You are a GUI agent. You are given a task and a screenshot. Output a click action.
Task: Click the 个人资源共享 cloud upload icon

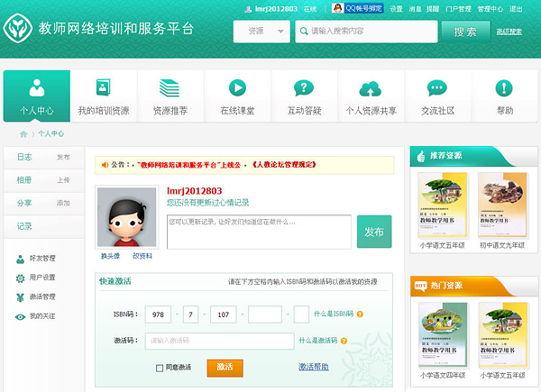(x=371, y=87)
